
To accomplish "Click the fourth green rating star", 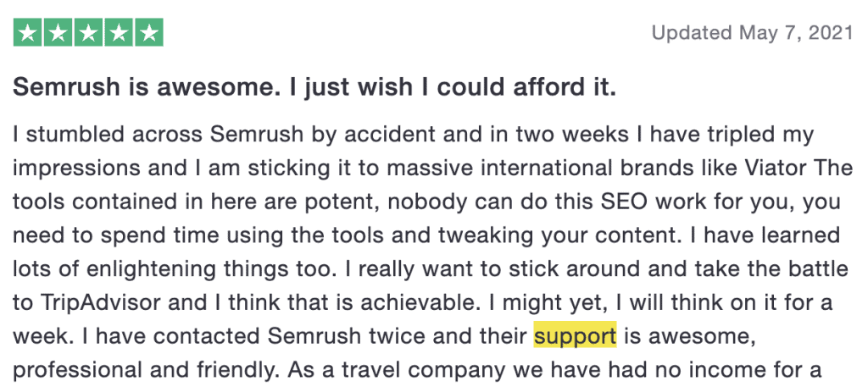I will pyautogui.click(x=119, y=32).
